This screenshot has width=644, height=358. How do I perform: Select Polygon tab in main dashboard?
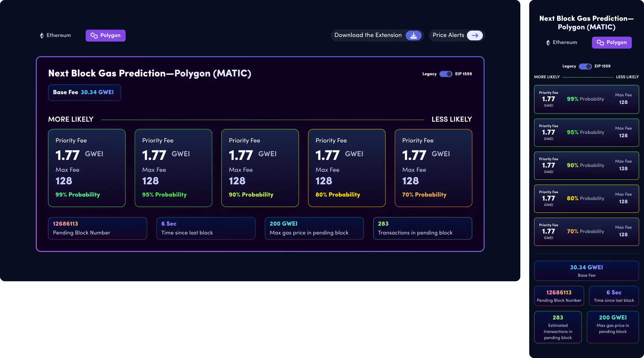[x=106, y=35]
